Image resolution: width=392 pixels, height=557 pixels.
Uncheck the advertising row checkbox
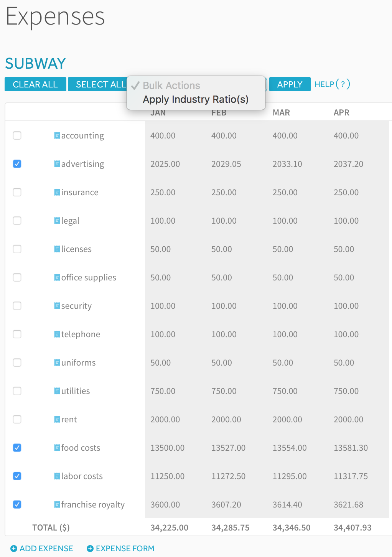pos(17,164)
